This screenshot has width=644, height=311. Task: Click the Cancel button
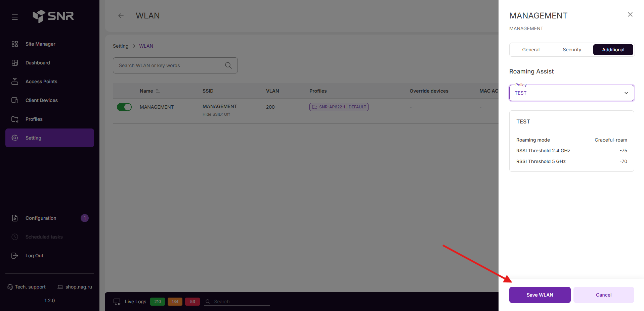pos(604,295)
